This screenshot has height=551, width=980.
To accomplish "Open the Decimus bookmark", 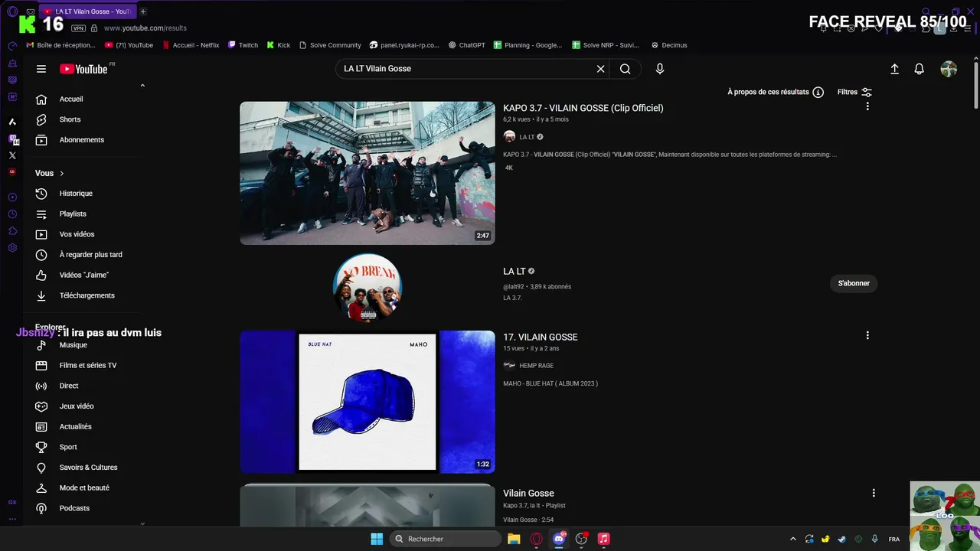I will [x=669, y=45].
